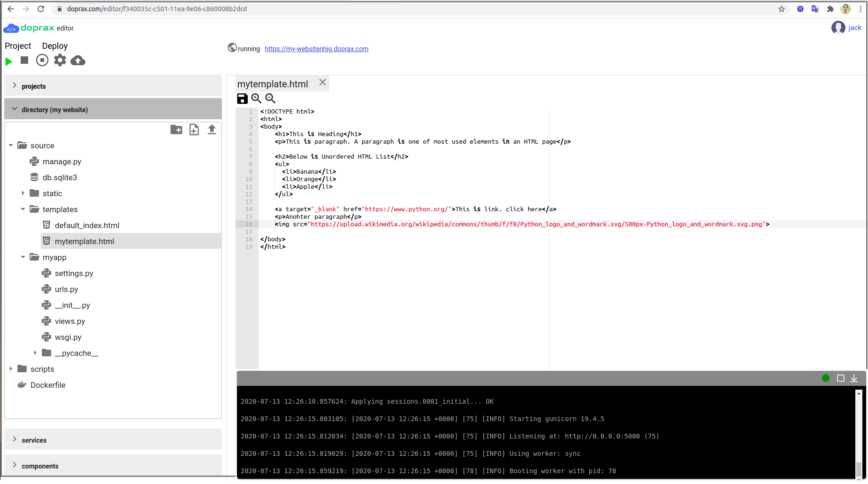Expand the projects section

[33, 86]
